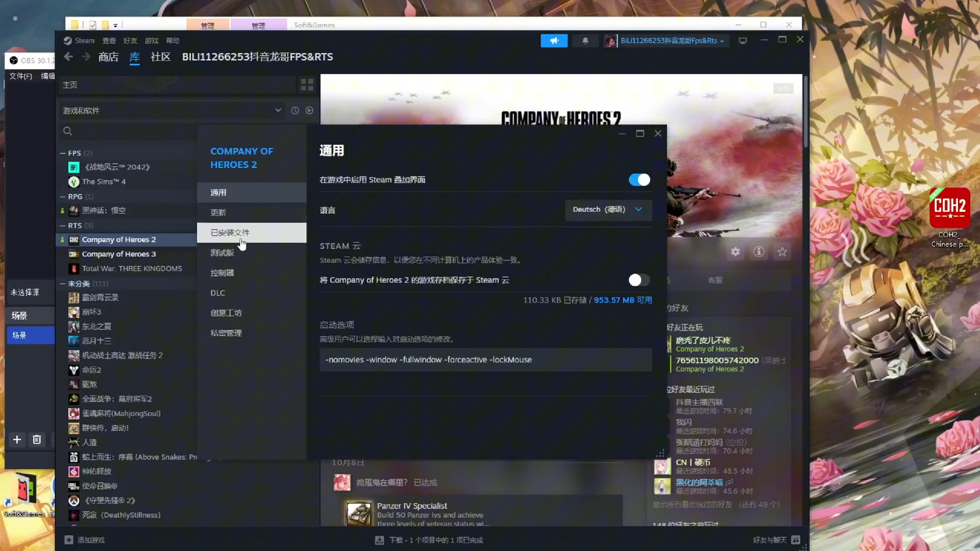
Task: Click the notifications bell icon
Action: [x=585, y=40]
